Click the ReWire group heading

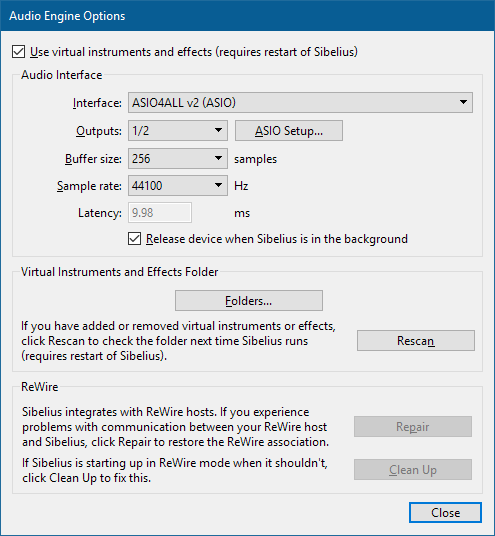click(40, 387)
